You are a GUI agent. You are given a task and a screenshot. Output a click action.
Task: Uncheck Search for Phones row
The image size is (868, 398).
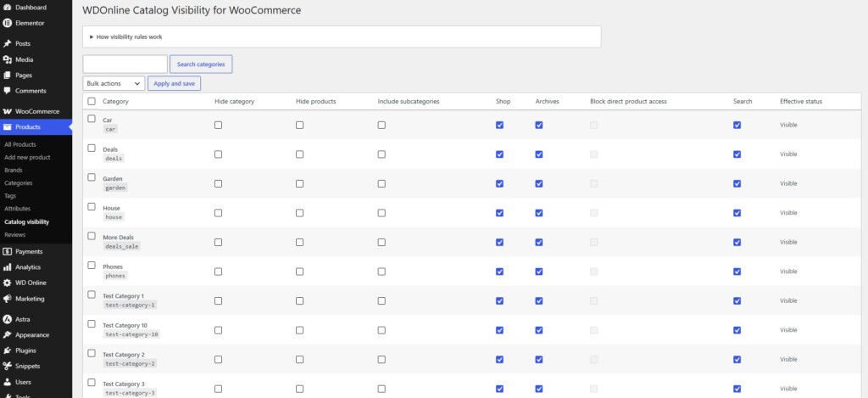coord(737,272)
